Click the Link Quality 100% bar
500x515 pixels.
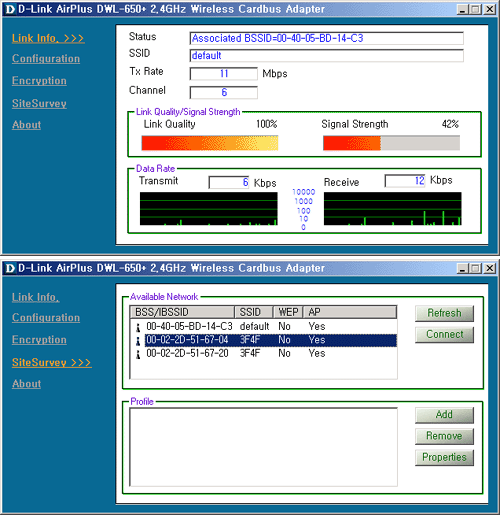tap(210, 143)
